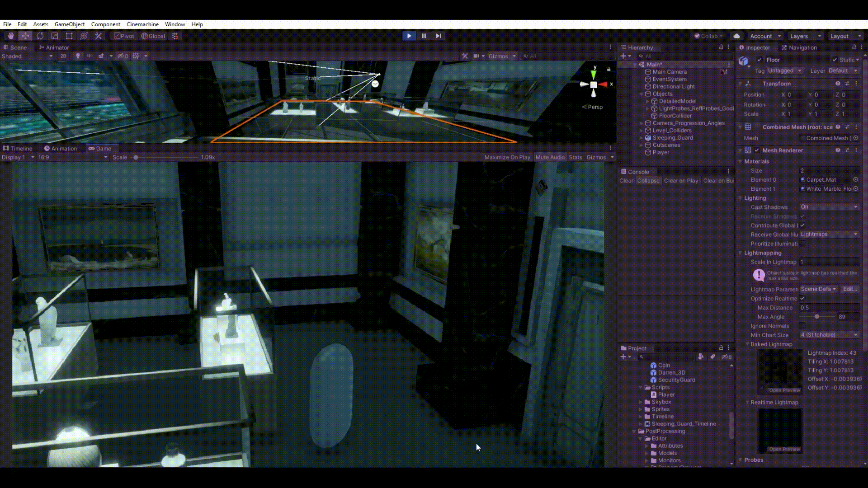The image size is (868, 488).
Task: Select the Hand tool in toolbar
Action: 11,36
